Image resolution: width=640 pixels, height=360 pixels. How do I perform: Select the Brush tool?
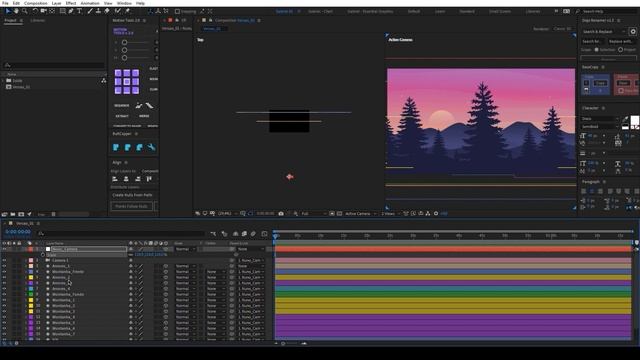click(90, 11)
